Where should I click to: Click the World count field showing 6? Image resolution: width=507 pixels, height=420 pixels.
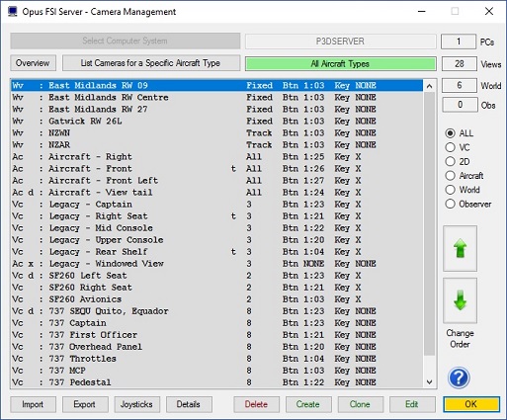tap(460, 86)
